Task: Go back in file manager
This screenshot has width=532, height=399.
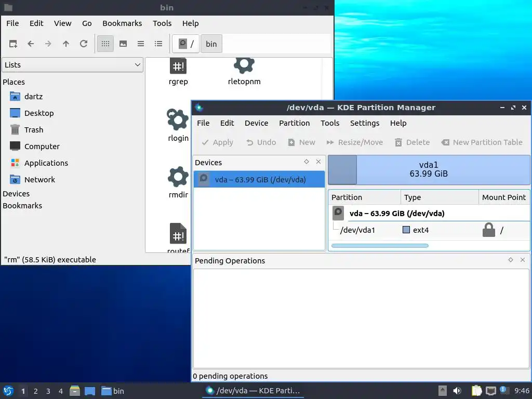Action: point(31,44)
